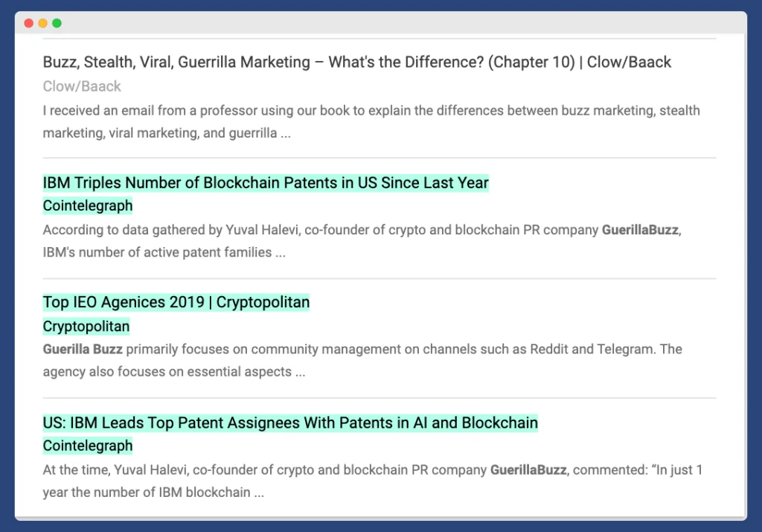Click the "Cointelegraph" label under the last result
This screenshot has height=532, width=762.
[x=87, y=445]
